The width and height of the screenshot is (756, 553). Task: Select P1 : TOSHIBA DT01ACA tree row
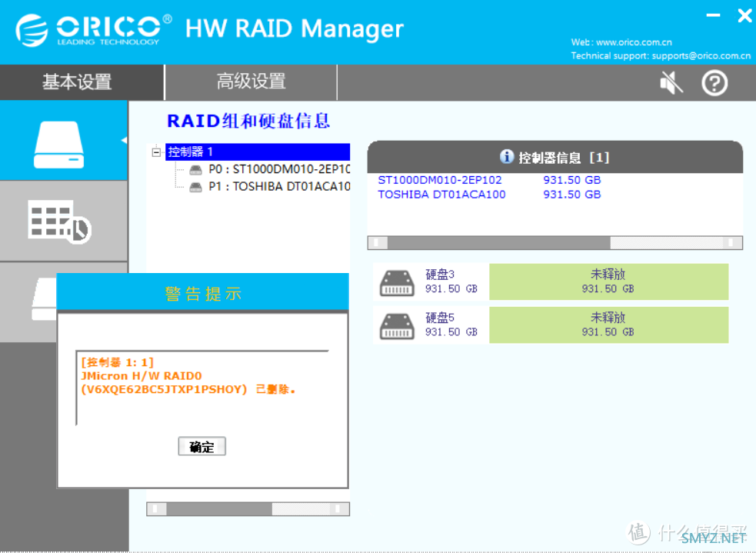pyautogui.click(x=279, y=187)
